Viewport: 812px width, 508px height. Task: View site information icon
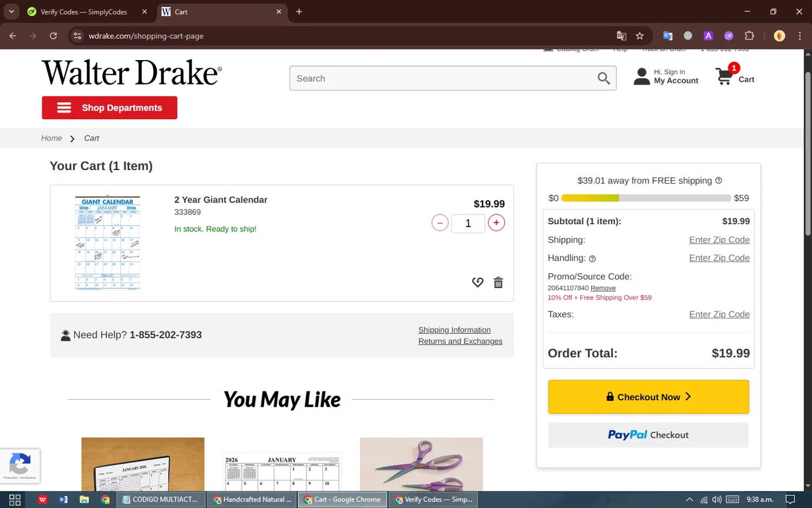coord(77,36)
